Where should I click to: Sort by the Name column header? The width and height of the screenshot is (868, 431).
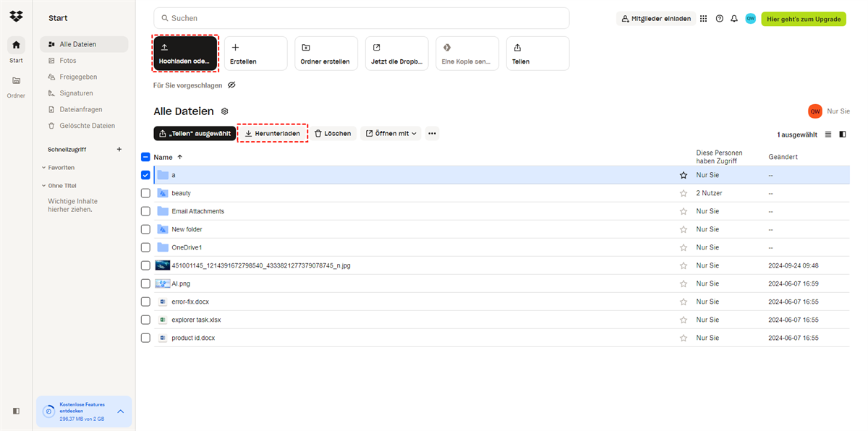[x=168, y=157]
